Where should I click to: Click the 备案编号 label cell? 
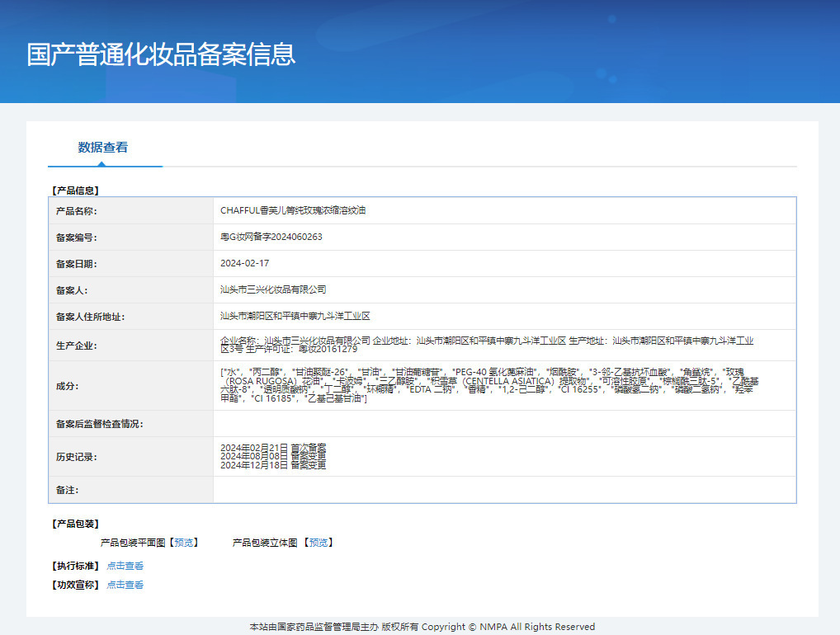pyautogui.click(x=130, y=238)
